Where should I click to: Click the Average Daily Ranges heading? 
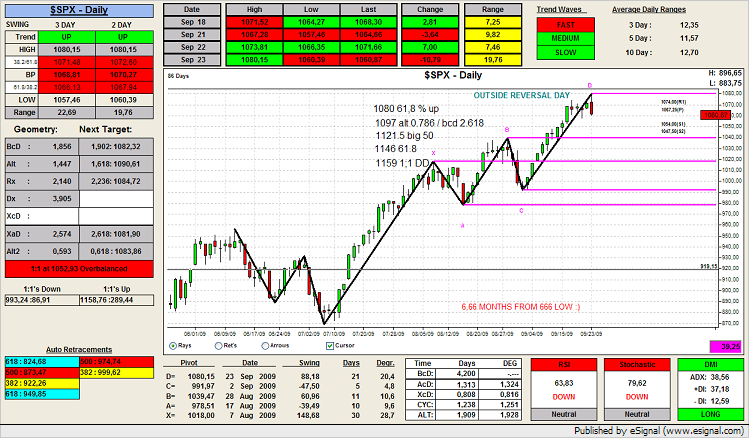click(x=649, y=10)
